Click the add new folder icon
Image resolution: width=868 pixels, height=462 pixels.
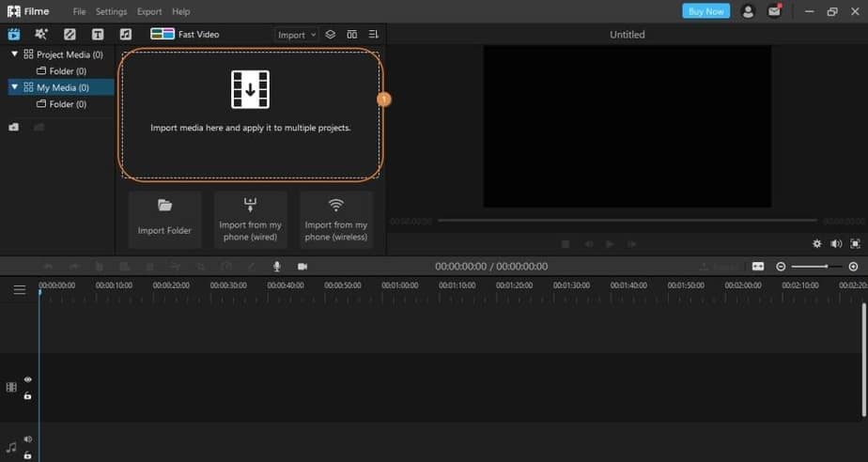pos(14,128)
